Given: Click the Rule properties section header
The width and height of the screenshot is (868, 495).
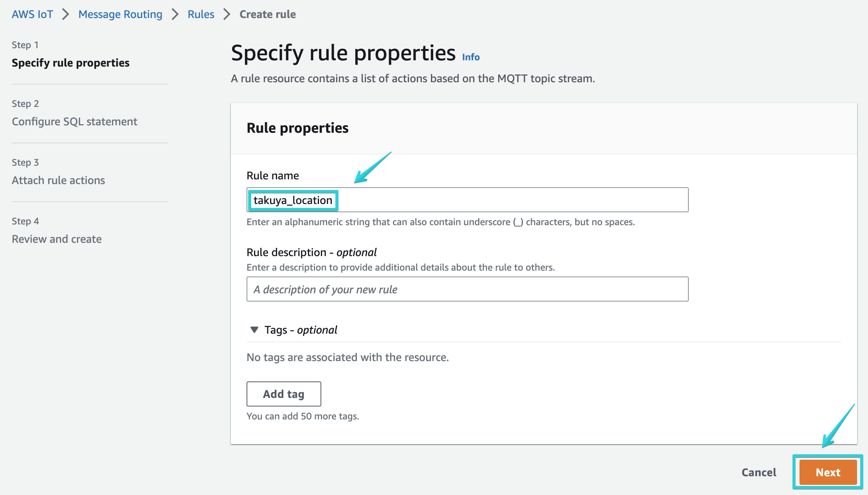Looking at the screenshot, I should (x=297, y=128).
